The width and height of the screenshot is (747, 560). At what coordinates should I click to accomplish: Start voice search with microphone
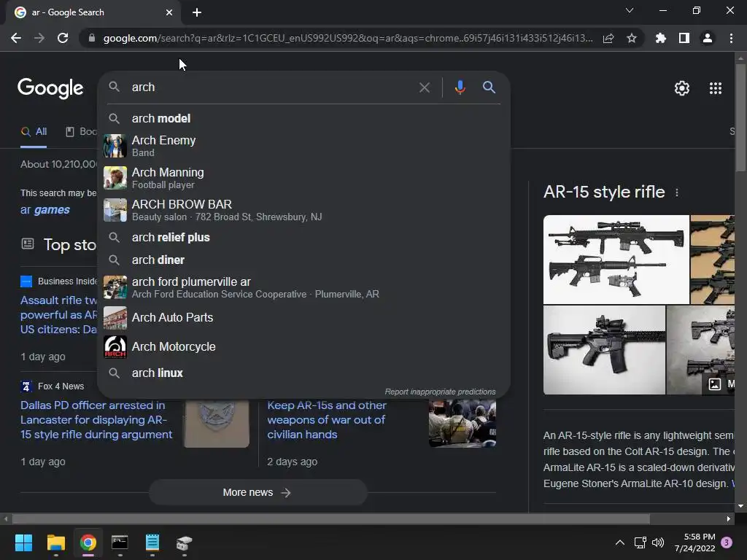(460, 87)
